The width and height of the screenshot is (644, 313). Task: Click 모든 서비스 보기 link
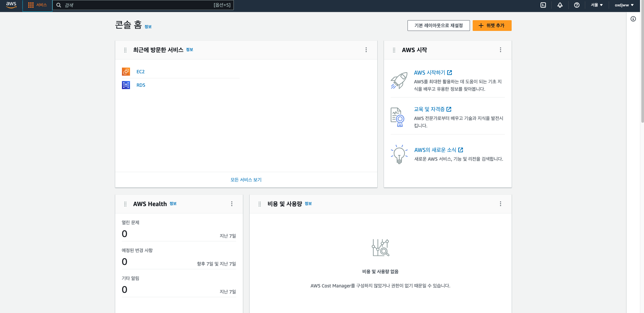[x=246, y=180]
